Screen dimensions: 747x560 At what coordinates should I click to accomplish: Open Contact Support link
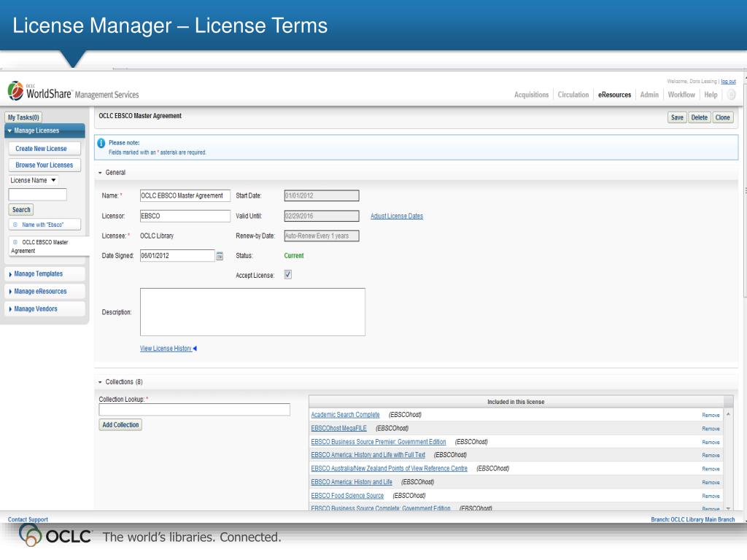click(28, 519)
